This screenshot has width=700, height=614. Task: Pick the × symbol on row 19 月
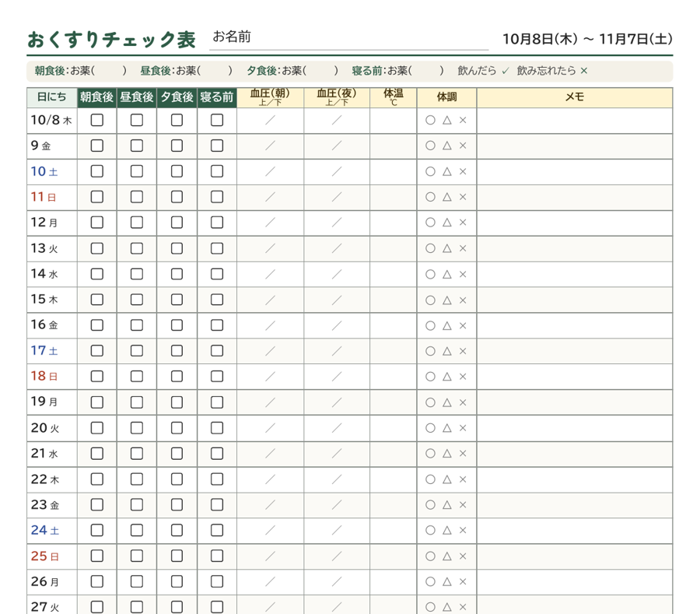tap(463, 402)
